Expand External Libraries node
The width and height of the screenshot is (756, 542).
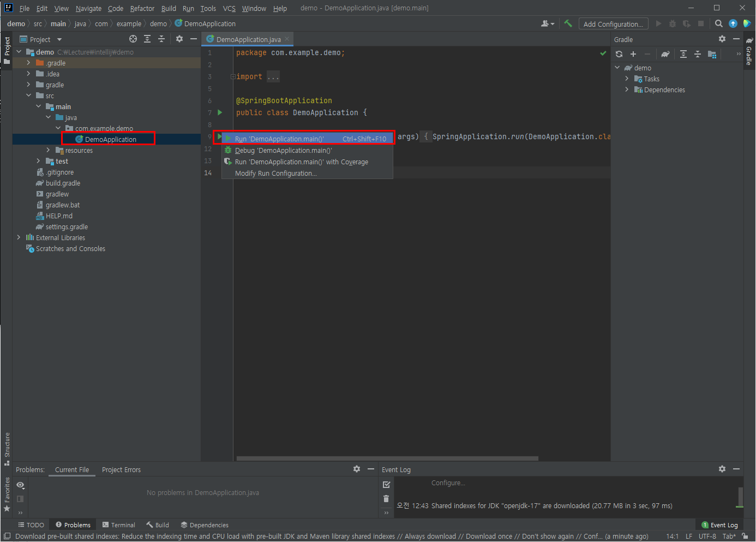coord(19,237)
